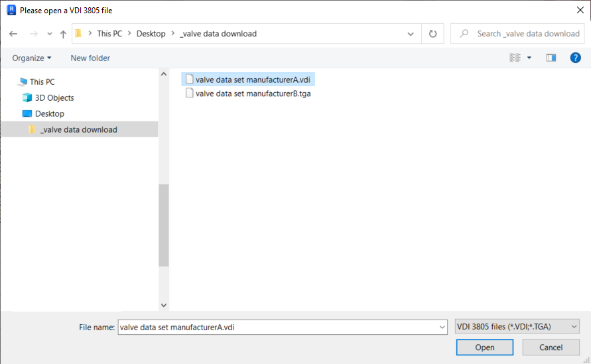Screen dimensions: 591x364
Task: Click New folder in the toolbar
Action: point(90,58)
